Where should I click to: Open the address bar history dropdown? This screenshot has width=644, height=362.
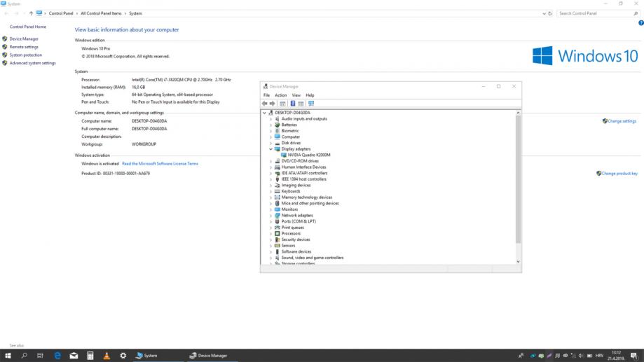544,13
